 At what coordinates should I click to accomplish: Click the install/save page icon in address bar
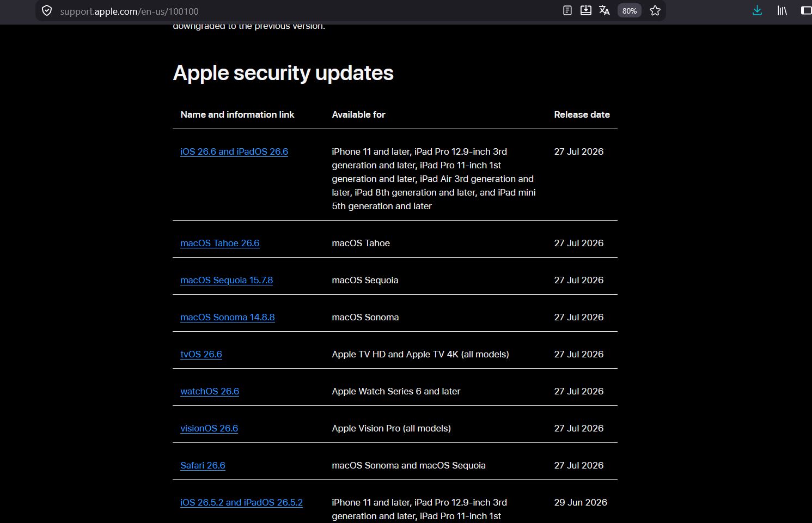click(x=586, y=10)
